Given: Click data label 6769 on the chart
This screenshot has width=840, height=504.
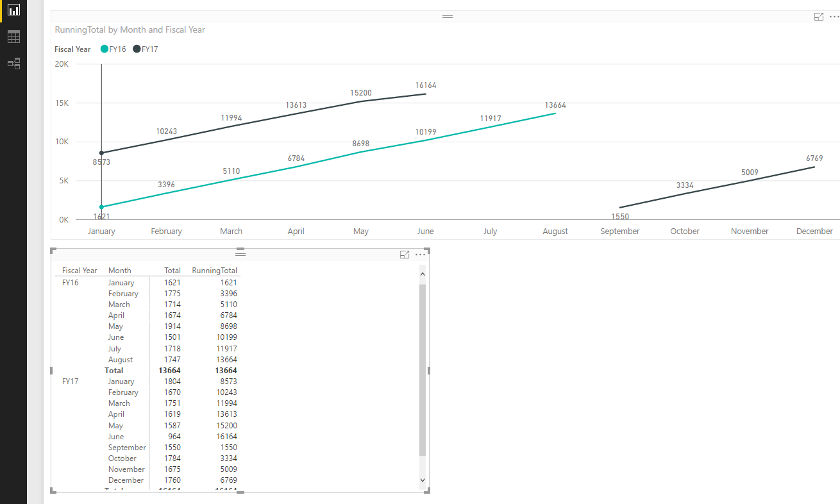Looking at the screenshot, I should click(814, 158).
